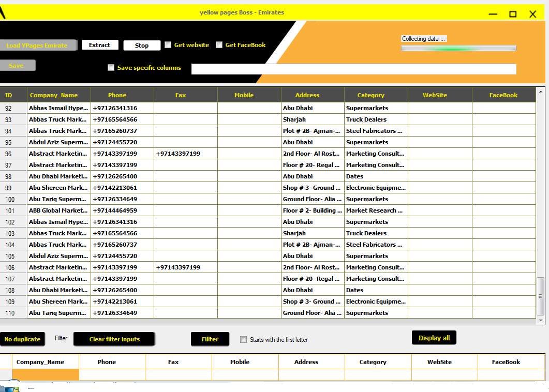The width and height of the screenshot is (549, 392).
Task: Select 2nd Floor- Al Rost... address in row 96
Action: tap(313, 154)
